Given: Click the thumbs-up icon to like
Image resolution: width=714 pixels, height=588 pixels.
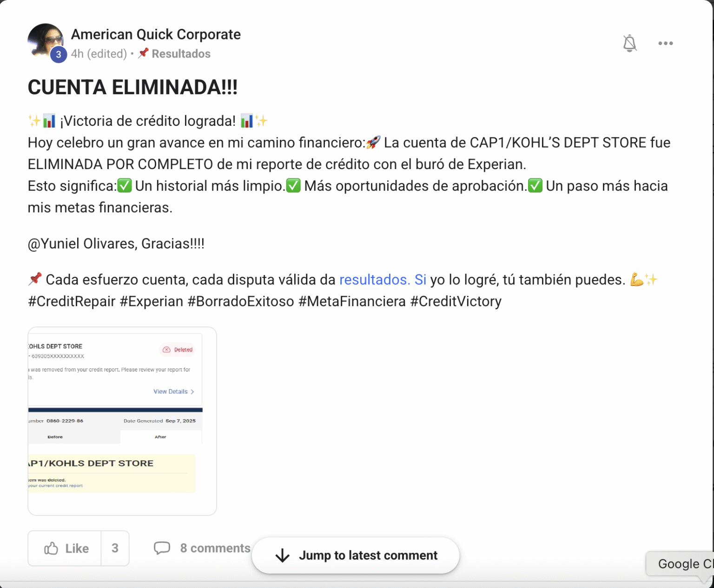Looking at the screenshot, I should coord(51,549).
